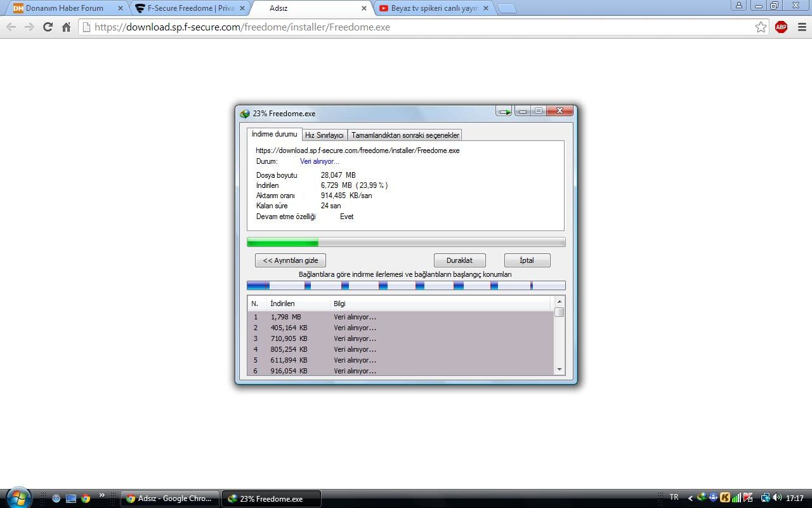Open the Chrome hamburger menu
Viewport: 812px width, 508px height.
[x=802, y=27]
